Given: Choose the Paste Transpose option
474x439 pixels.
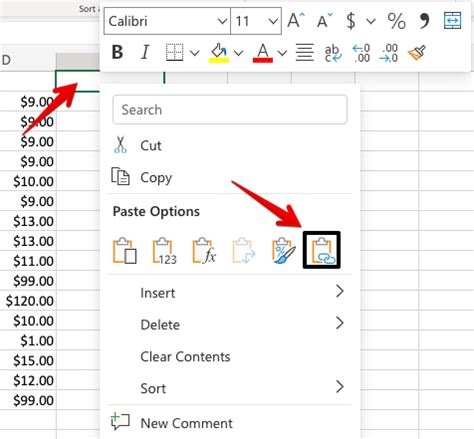Looking at the screenshot, I should pos(244,251).
